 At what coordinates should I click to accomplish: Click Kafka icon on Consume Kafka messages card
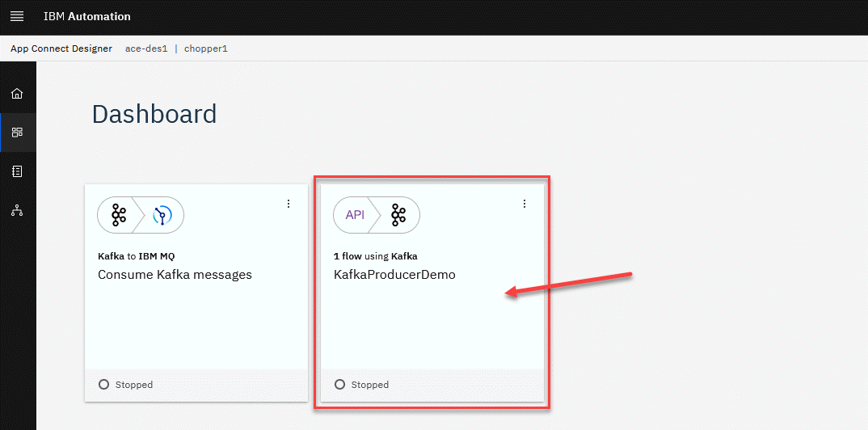119,215
